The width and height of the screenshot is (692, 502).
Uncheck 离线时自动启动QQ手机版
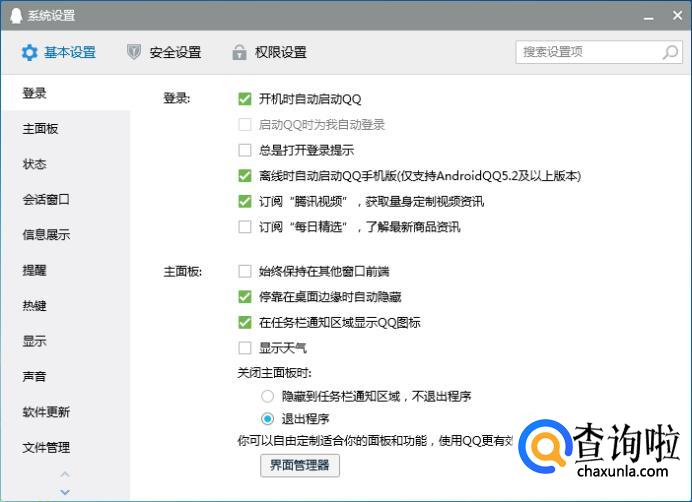coord(244,176)
